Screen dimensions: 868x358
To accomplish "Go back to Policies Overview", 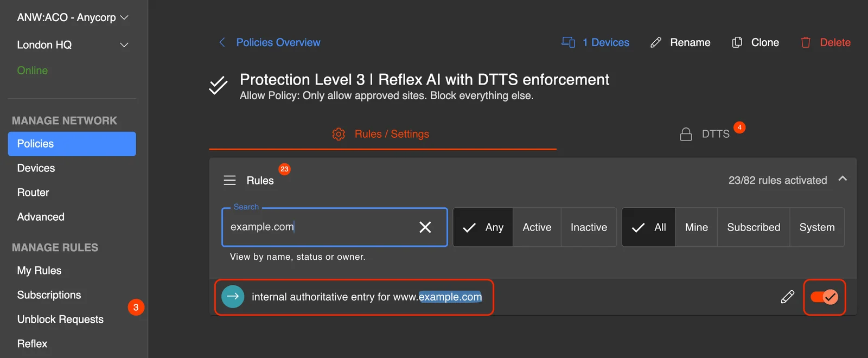I will point(278,42).
